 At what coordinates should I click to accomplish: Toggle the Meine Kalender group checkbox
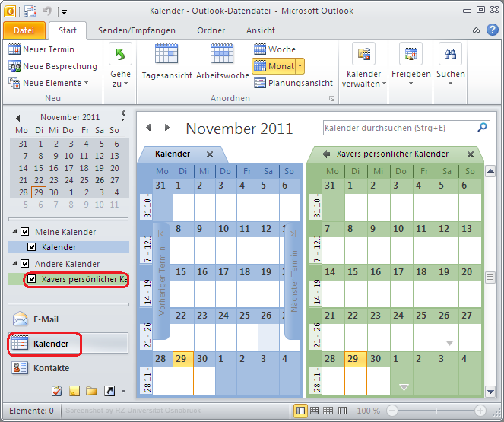(25, 232)
